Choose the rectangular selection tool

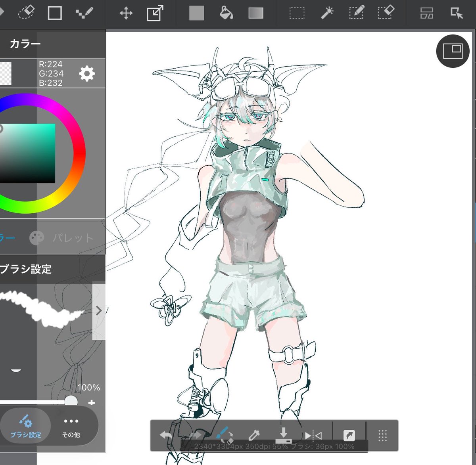click(x=297, y=13)
